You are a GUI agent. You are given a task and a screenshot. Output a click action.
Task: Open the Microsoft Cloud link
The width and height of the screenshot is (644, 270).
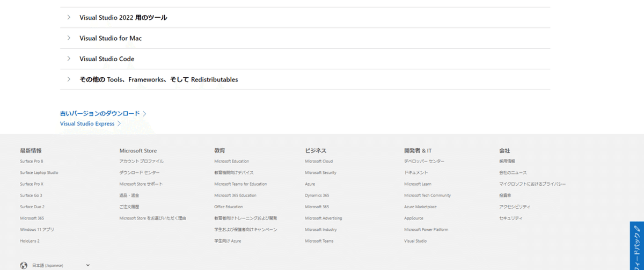(x=319, y=161)
